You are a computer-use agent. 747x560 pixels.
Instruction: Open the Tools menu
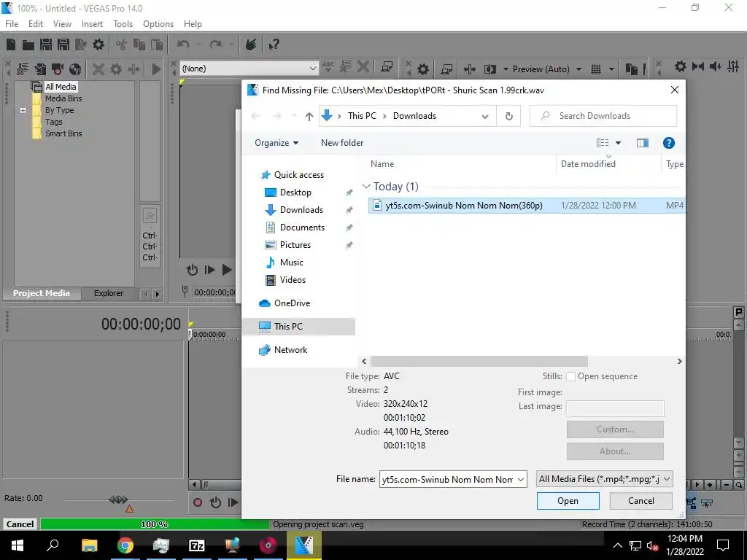coord(123,24)
